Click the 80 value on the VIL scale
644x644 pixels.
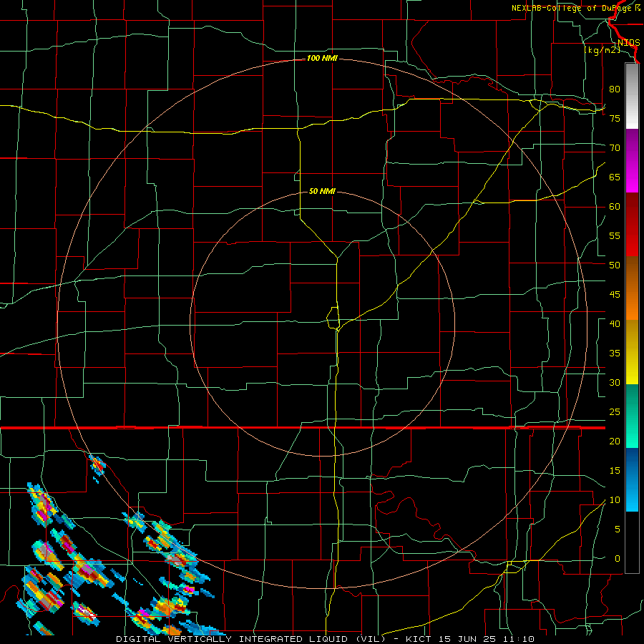point(615,89)
